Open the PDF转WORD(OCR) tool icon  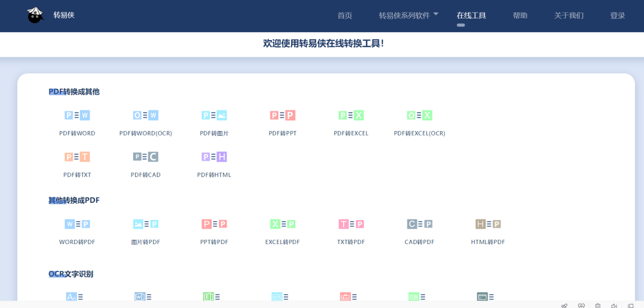click(x=145, y=115)
